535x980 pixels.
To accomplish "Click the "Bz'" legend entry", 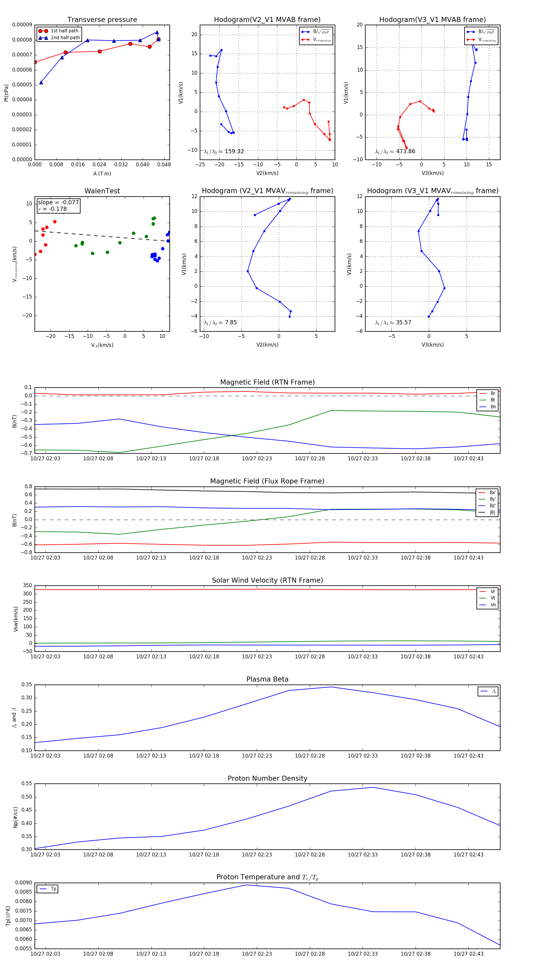I will (487, 506).
